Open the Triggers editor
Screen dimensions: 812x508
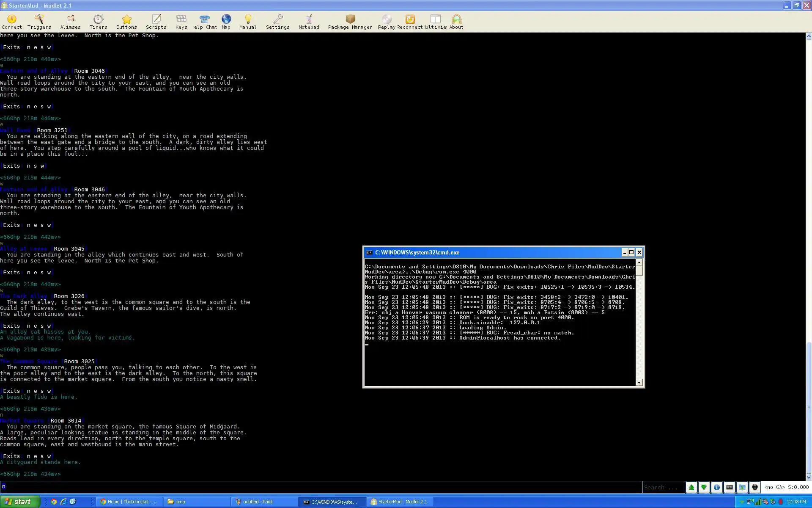click(x=39, y=22)
